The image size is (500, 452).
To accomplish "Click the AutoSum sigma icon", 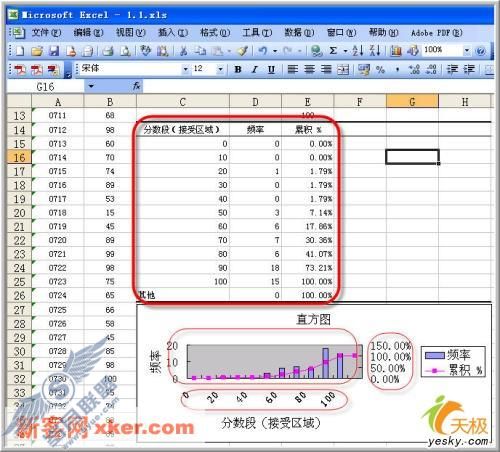I will click(x=333, y=51).
